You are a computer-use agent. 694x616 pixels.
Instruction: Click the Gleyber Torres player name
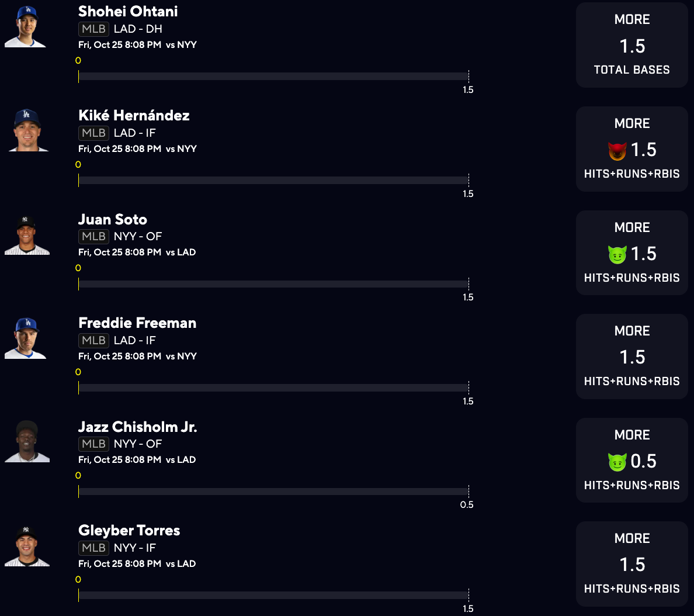coord(129,530)
